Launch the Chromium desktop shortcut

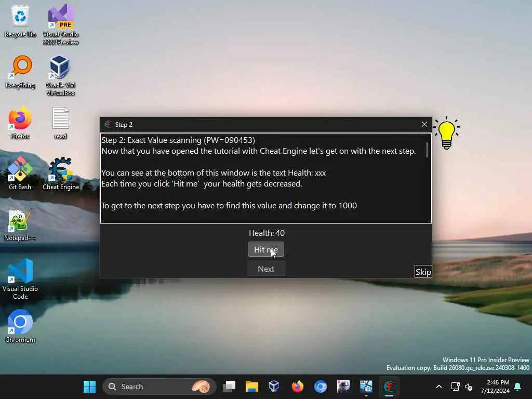[20, 326]
